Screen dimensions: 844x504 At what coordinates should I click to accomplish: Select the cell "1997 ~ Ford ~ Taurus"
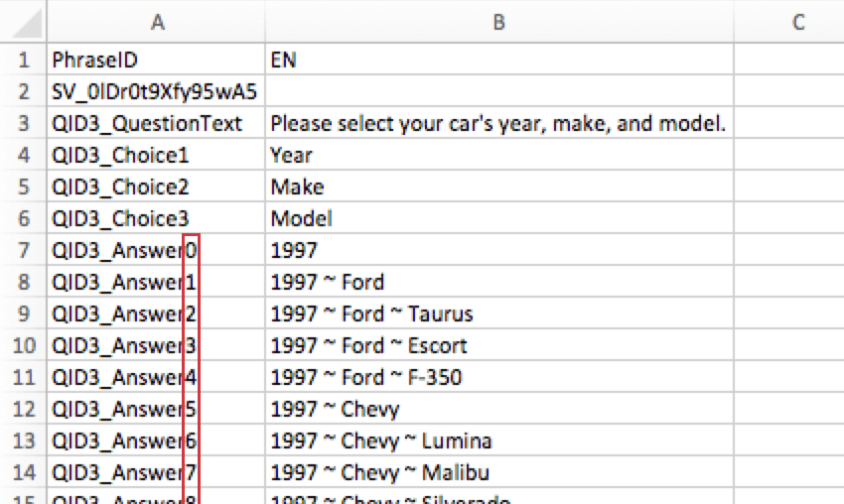point(498,315)
